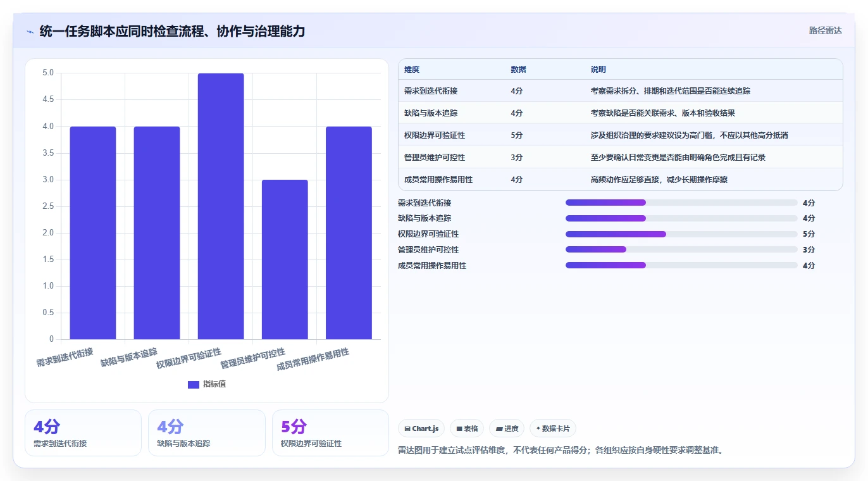The width and height of the screenshot is (868, 481).
Task: Open the 5分 权限边界可验证性 data card
Action: click(330, 433)
